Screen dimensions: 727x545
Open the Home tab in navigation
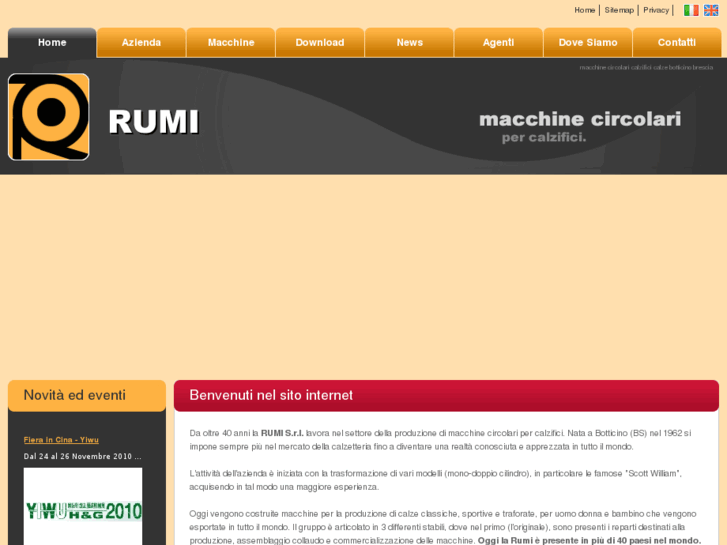pyautogui.click(x=52, y=43)
